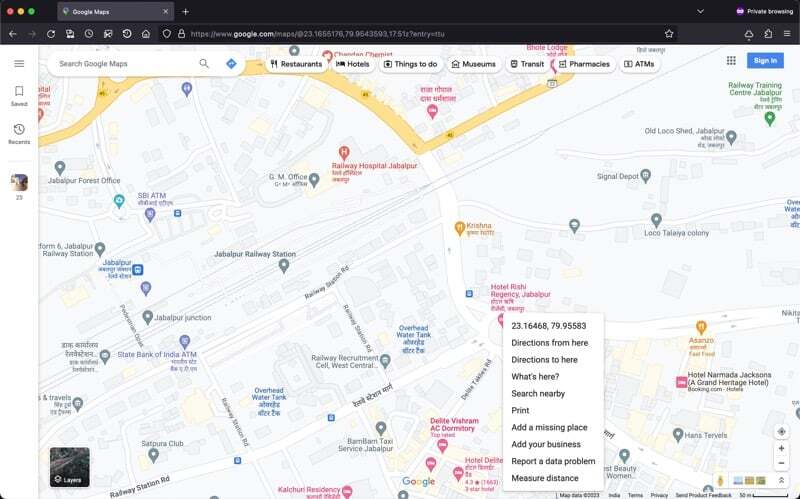Reload the page in browser toolbar
The height and width of the screenshot is (499, 800).
51,34
